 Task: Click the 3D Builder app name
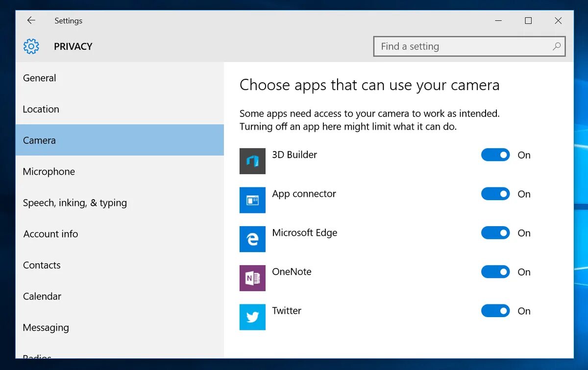(294, 155)
